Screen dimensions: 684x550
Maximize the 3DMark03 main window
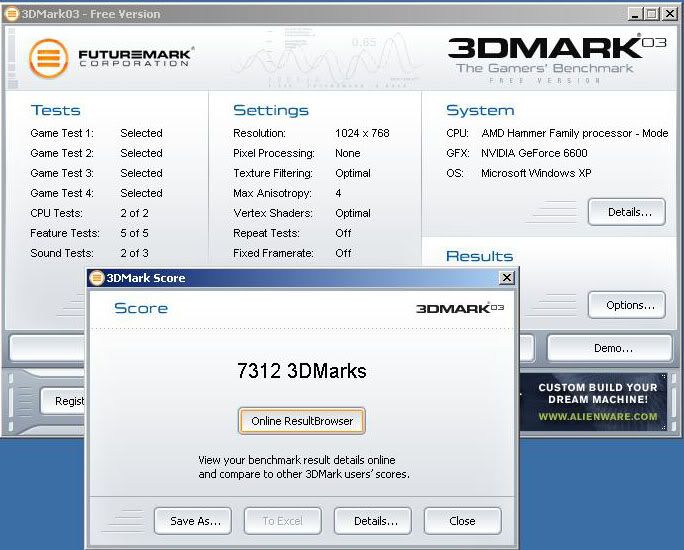click(651, 14)
